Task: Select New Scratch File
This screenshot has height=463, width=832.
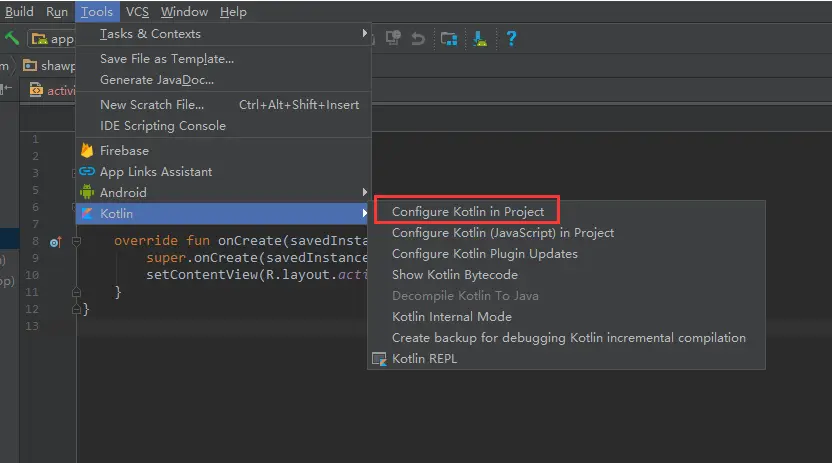Action: click(x=223, y=104)
